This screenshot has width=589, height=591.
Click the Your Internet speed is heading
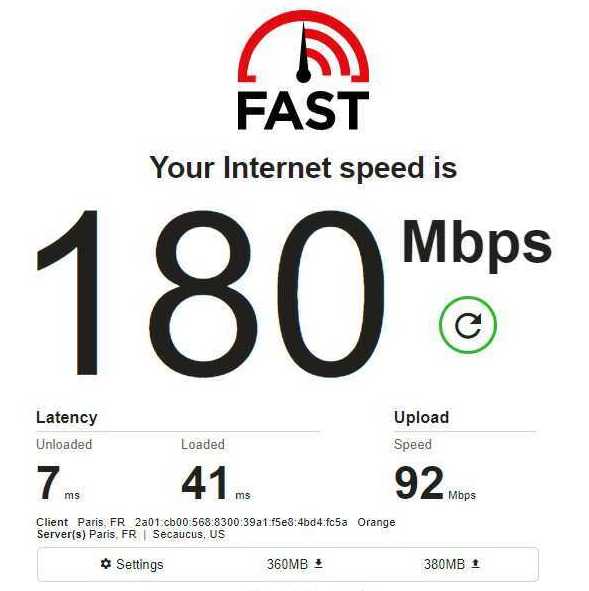click(x=303, y=168)
